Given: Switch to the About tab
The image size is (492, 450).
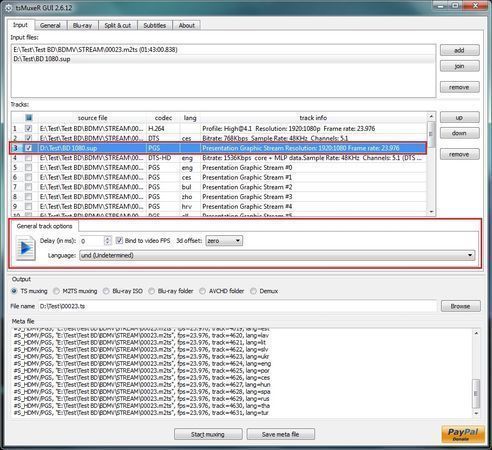Looking at the screenshot, I should point(187,25).
